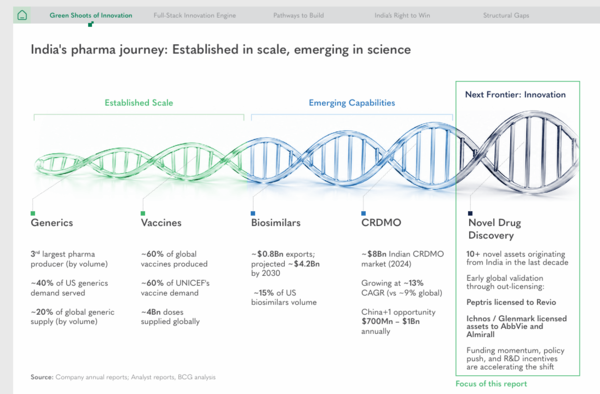This screenshot has height=394, width=600.
Task: Select India's Right to Win tab
Action: click(x=402, y=15)
